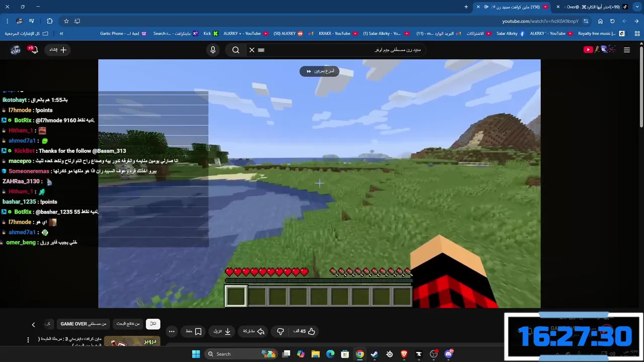Viewport: 644px width, 362px height.
Task: Like the video with 45K likes
Action: pos(304,331)
